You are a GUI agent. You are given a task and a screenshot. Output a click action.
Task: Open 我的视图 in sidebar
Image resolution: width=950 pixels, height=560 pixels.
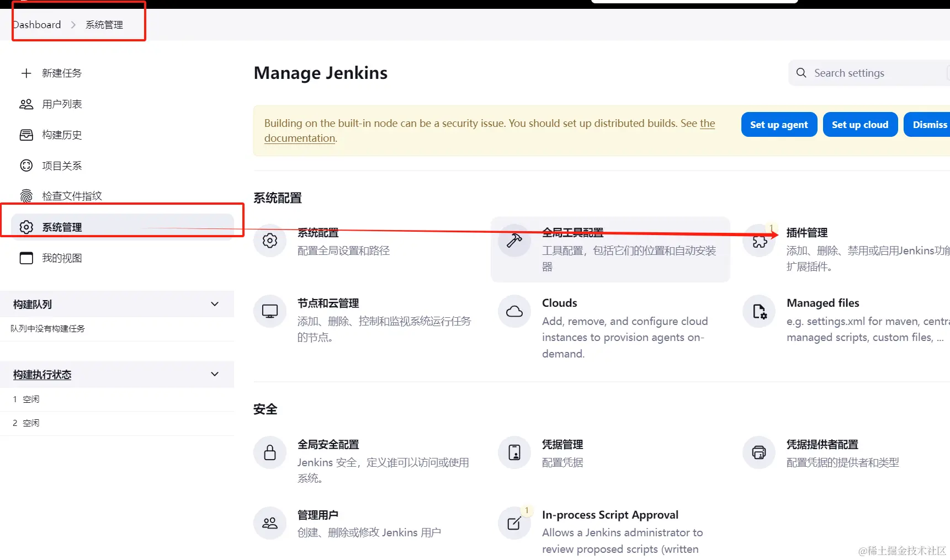[123, 258]
